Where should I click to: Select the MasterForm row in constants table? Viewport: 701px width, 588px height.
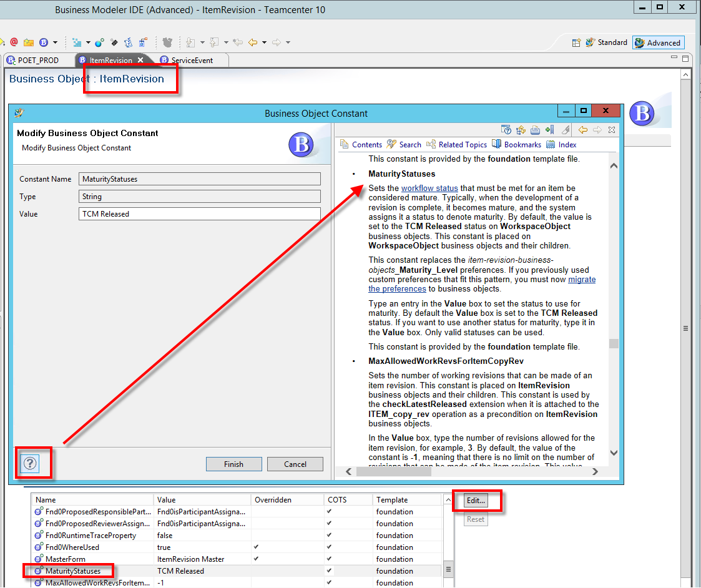coord(237,559)
